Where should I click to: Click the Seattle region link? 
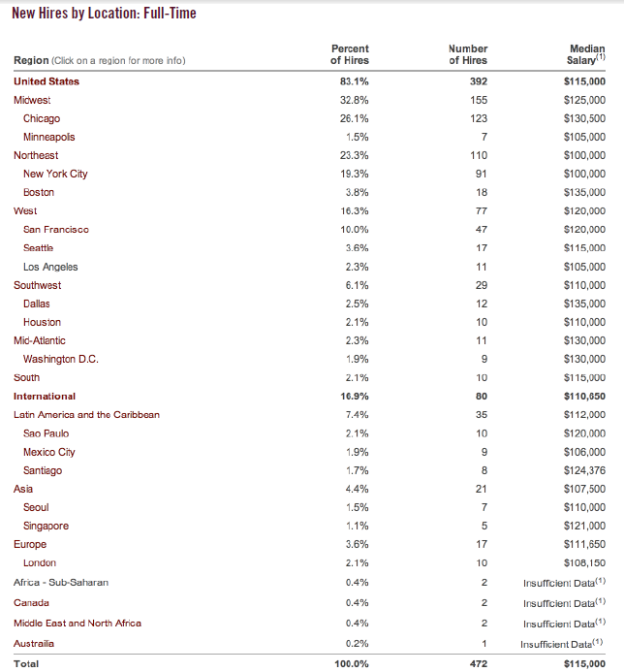point(39,248)
